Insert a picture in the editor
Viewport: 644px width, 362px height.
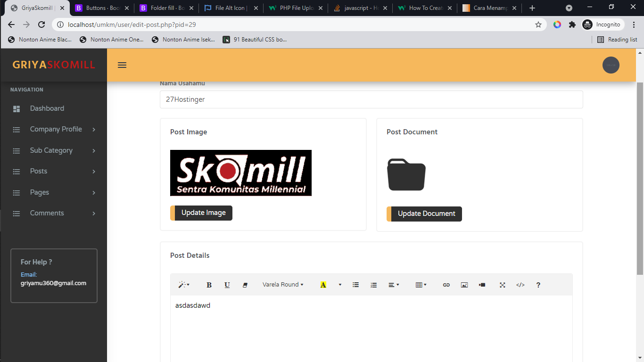point(464,285)
